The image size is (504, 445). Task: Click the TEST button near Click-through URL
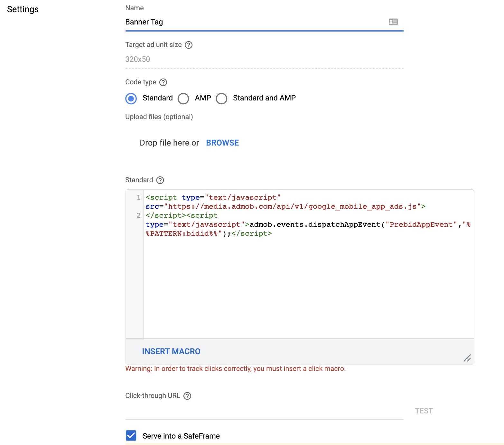[x=424, y=411]
